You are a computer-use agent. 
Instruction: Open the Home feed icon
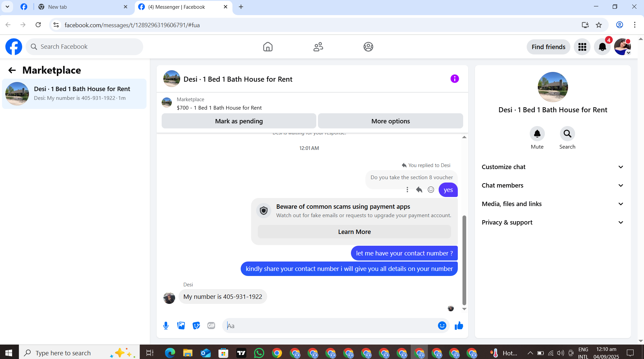click(268, 47)
